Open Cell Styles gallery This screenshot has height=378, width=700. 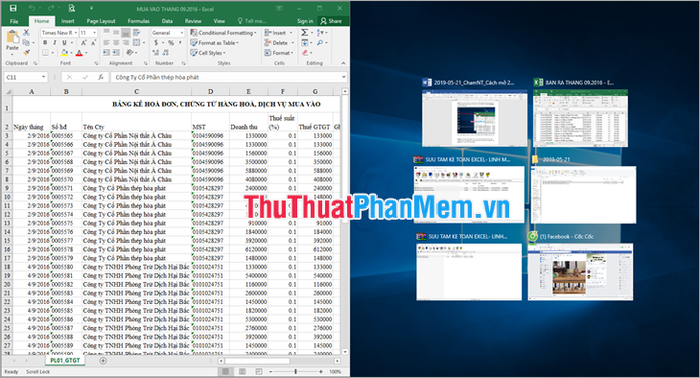[x=208, y=53]
